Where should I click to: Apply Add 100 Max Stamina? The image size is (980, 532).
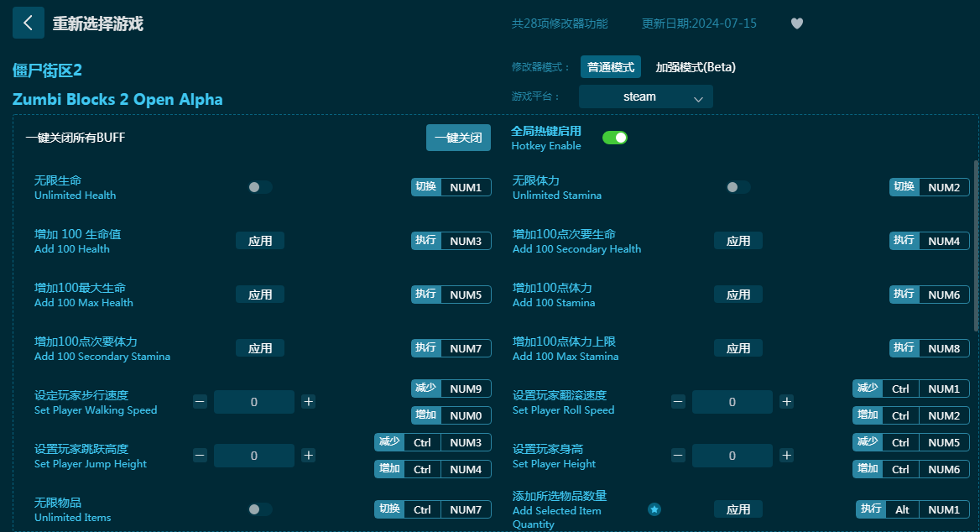[x=738, y=348]
